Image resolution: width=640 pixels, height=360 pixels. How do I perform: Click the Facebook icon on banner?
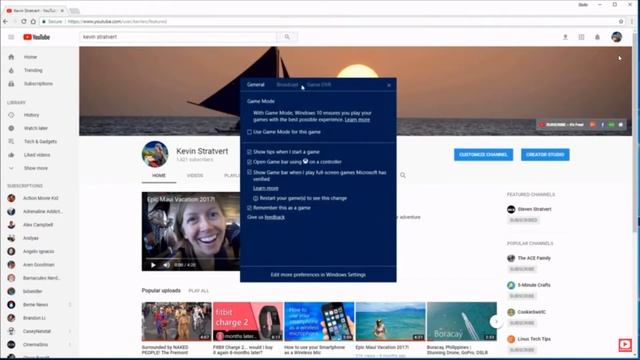click(602, 125)
